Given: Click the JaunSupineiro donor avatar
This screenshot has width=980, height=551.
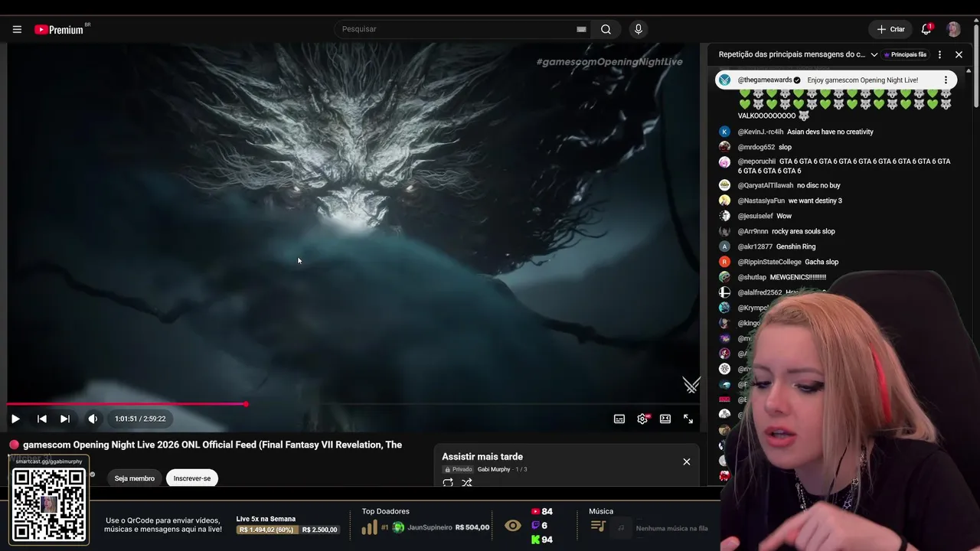Looking at the screenshot, I should 398,527.
